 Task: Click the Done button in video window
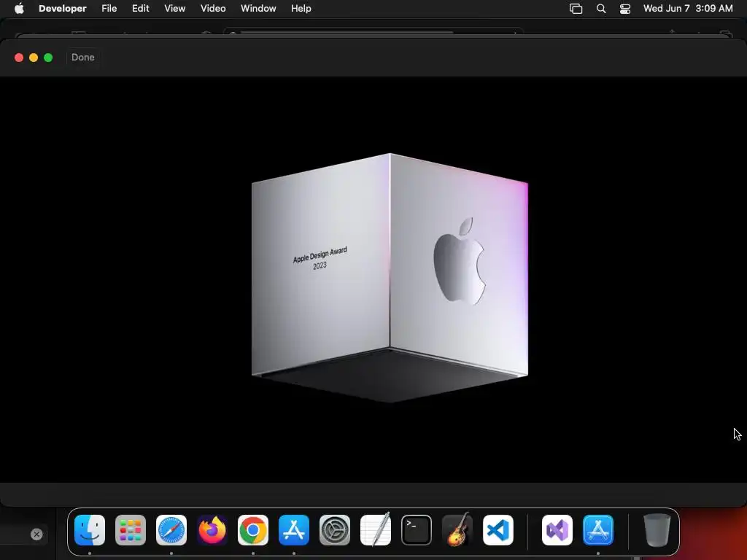tap(83, 57)
